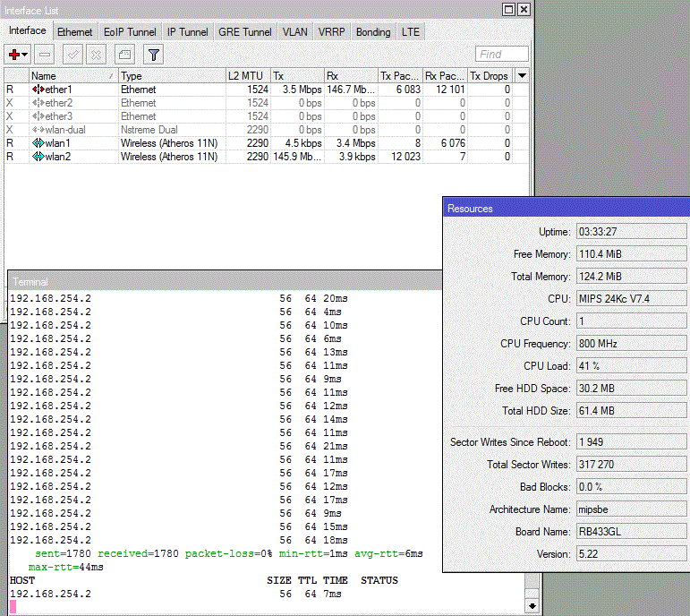Image resolution: width=690 pixels, height=616 pixels.
Task: Click the Disable cross toolbar button
Action: pos(96,55)
